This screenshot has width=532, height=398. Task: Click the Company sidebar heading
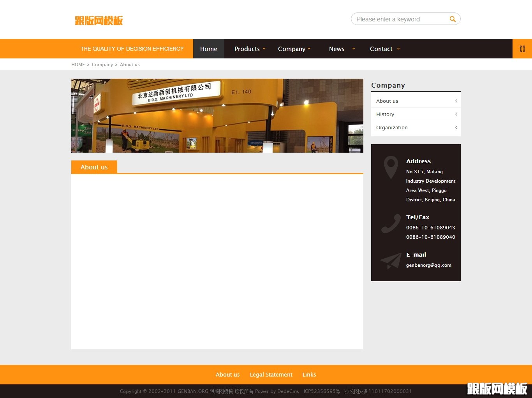(x=388, y=85)
